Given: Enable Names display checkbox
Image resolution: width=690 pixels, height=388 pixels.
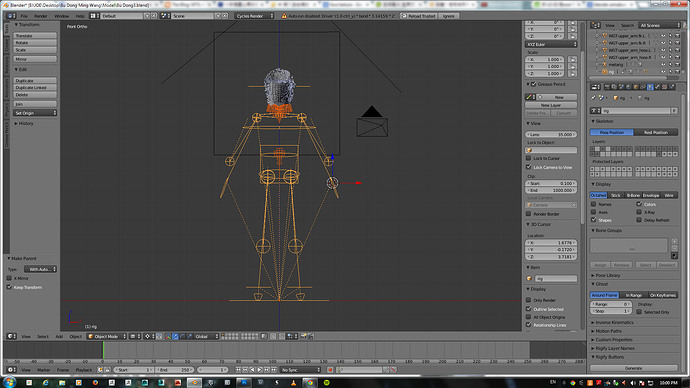Looking at the screenshot, I should [x=594, y=204].
